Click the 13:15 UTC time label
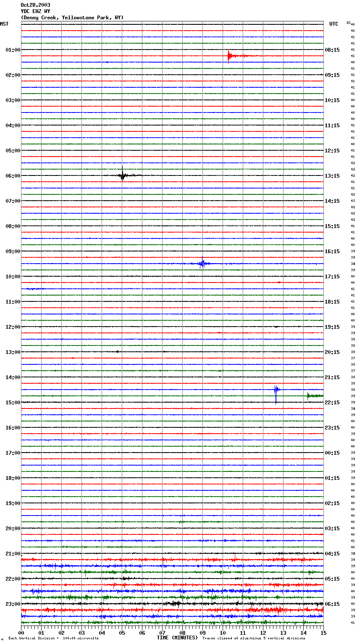The height and width of the screenshot is (644, 357). tap(332, 176)
